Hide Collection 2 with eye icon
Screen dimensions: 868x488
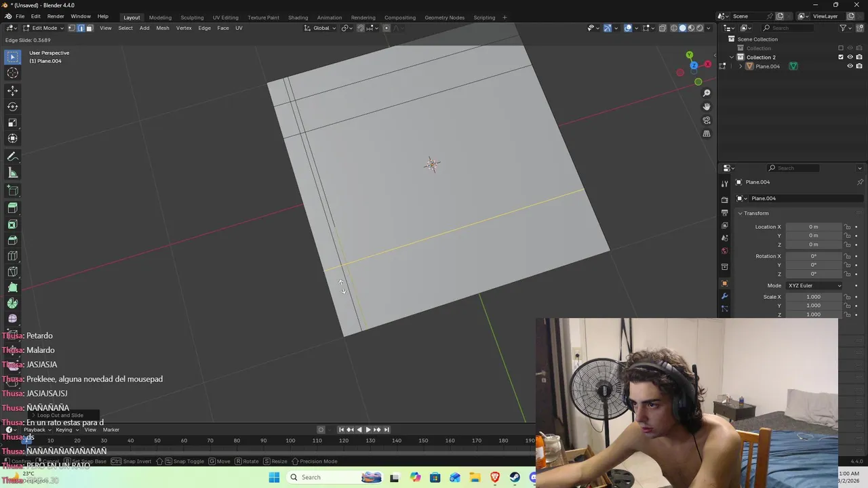[850, 57]
